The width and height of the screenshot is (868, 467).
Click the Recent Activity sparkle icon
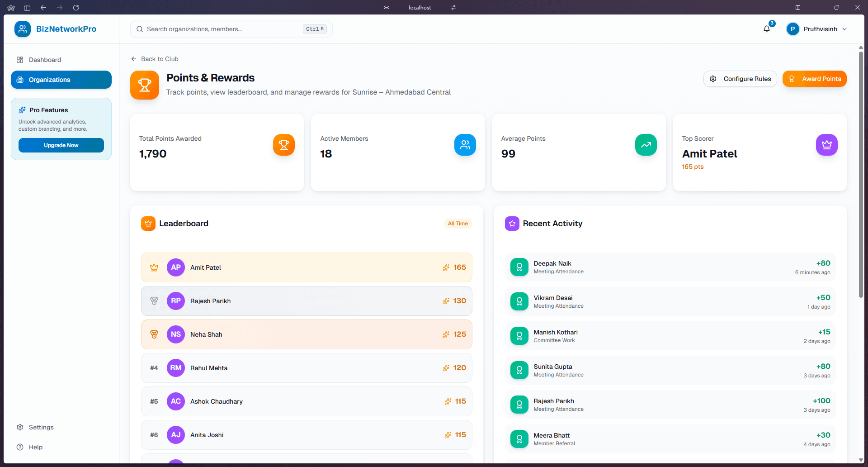point(511,223)
